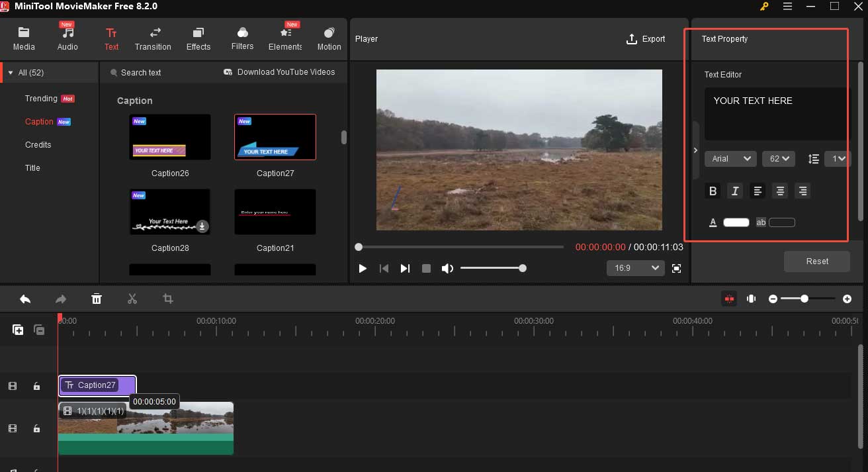868x472 pixels.
Task: Center align the text
Action: click(x=781, y=191)
